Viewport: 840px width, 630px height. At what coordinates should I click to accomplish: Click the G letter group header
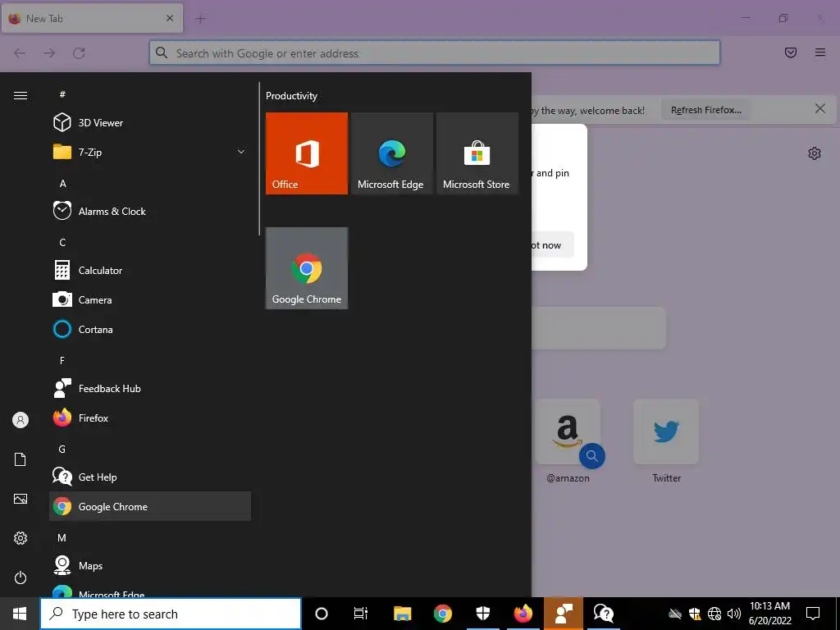coord(62,449)
